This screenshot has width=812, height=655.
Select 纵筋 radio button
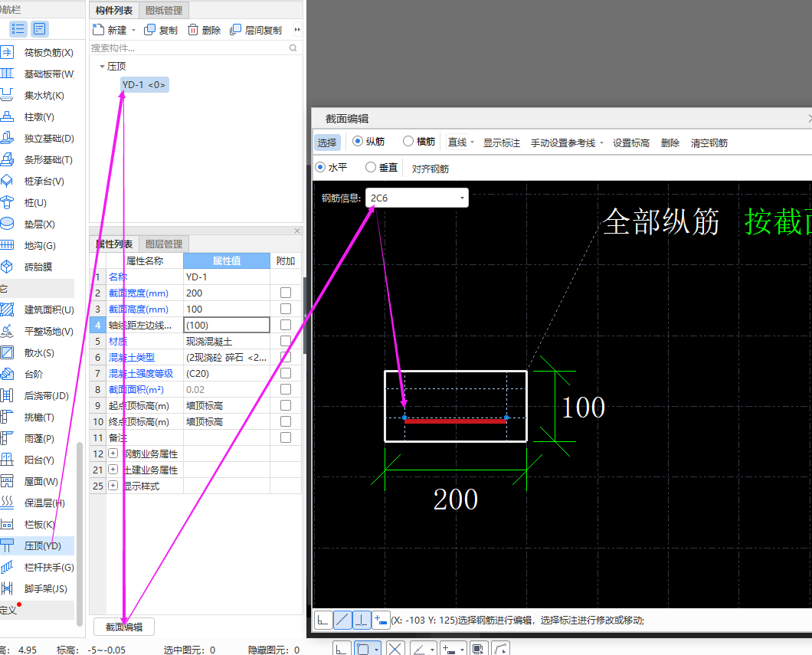357,142
